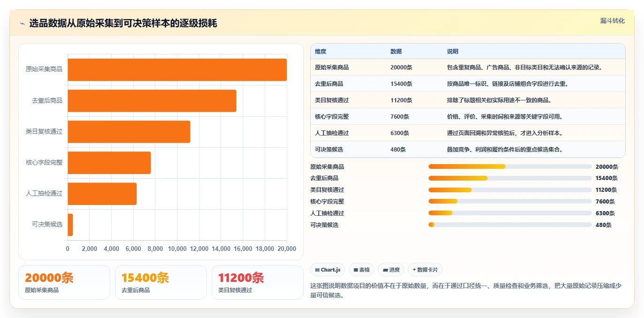Click the 20000条 stat card
Image resolution: width=644 pixels, height=318 pixels.
(64, 282)
